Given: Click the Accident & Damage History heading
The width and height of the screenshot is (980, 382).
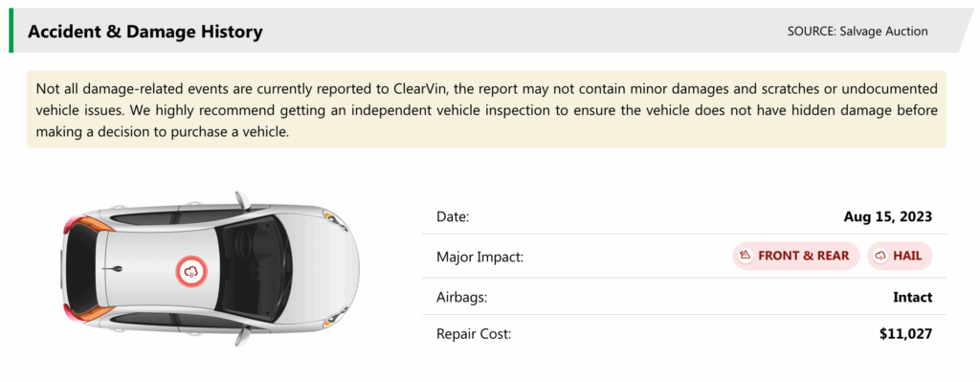Looking at the screenshot, I should tap(145, 32).
